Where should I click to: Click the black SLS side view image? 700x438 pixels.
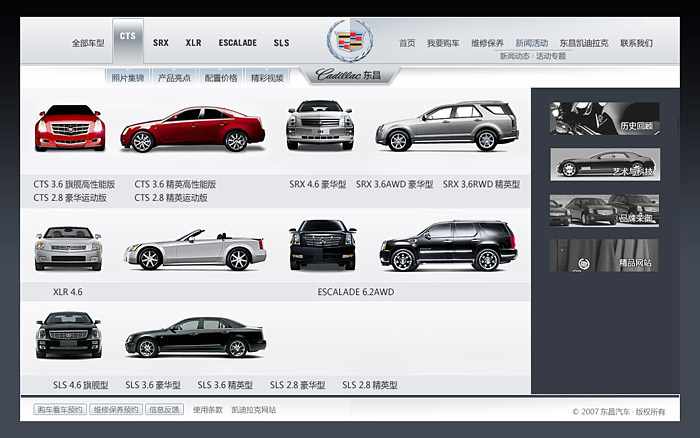196,337
